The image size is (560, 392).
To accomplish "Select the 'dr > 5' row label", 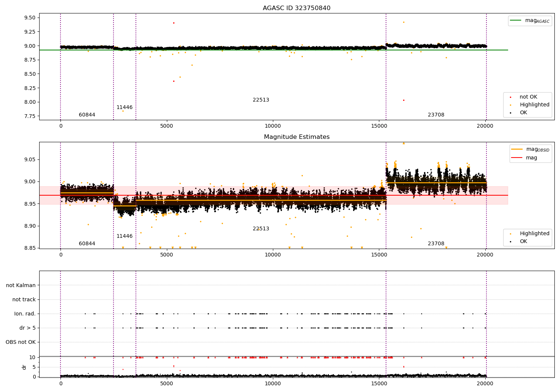I will click(x=28, y=328).
